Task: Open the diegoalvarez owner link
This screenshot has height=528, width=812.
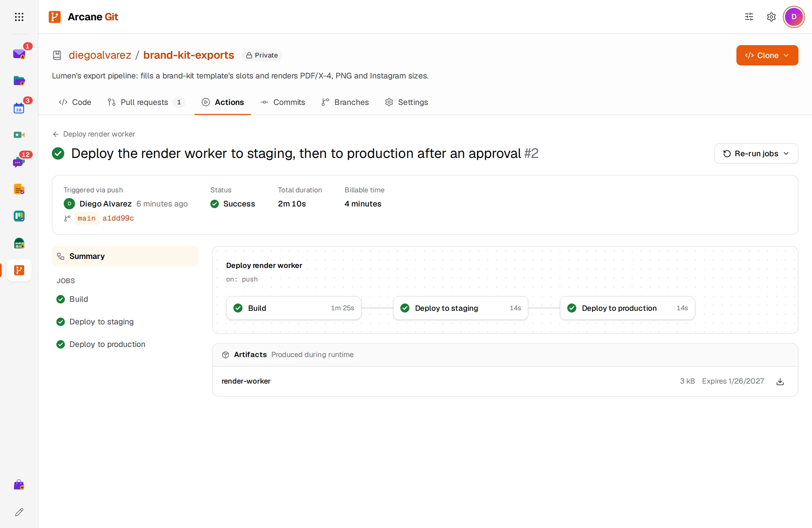Action: (x=100, y=55)
